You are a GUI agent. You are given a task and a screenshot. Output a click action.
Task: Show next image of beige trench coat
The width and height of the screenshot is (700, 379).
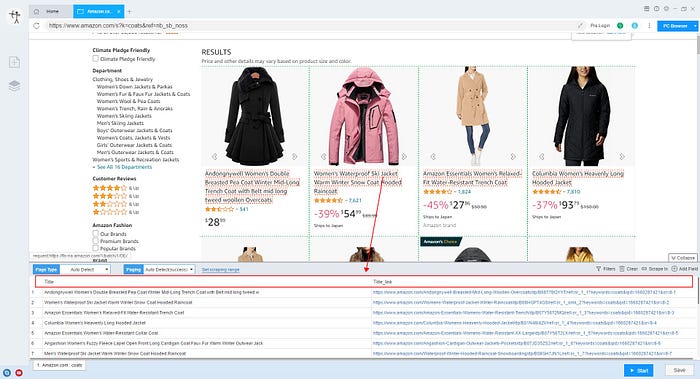point(513,157)
